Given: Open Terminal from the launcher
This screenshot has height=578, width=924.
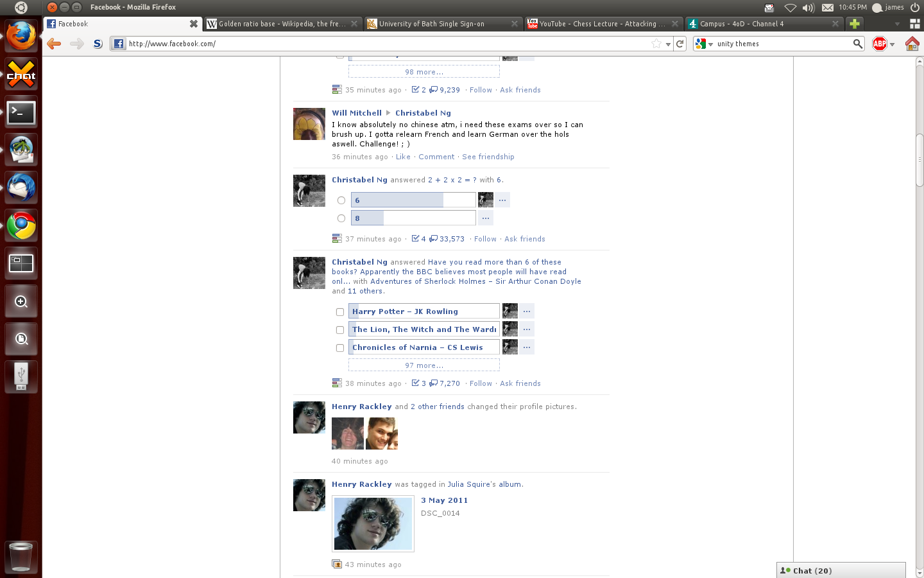Looking at the screenshot, I should point(21,113).
